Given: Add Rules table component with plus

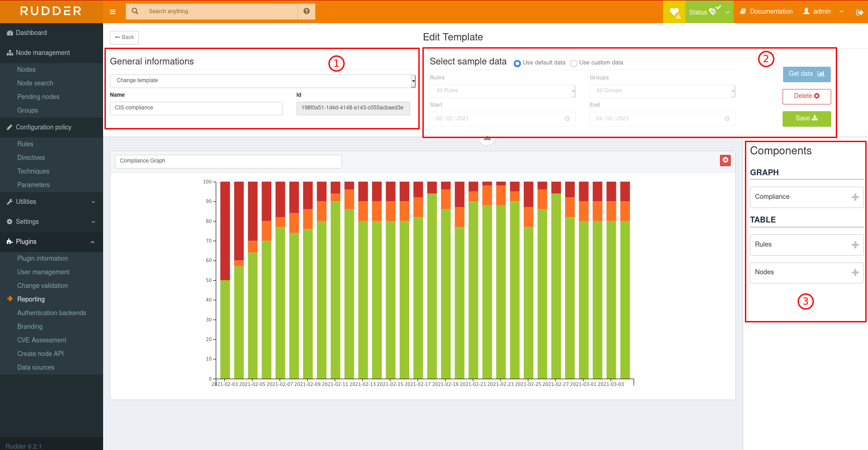Looking at the screenshot, I should point(855,245).
